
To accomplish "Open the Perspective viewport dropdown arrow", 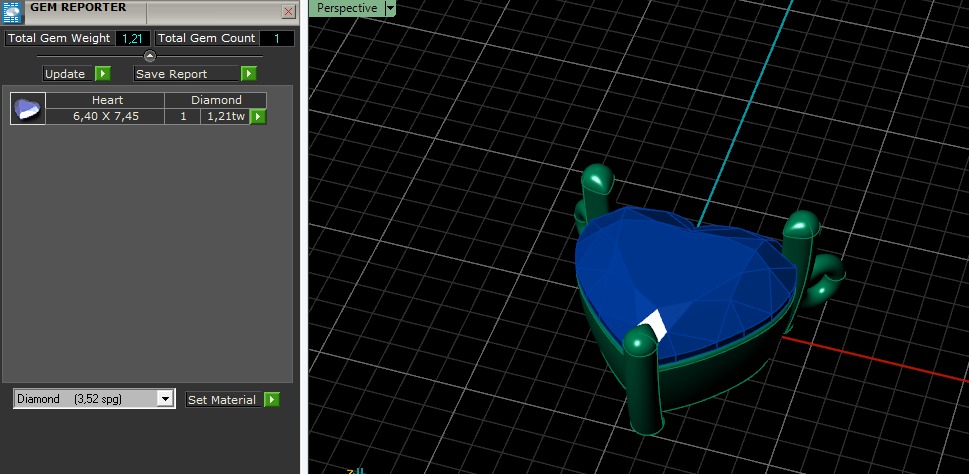I will tap(390, 8).
